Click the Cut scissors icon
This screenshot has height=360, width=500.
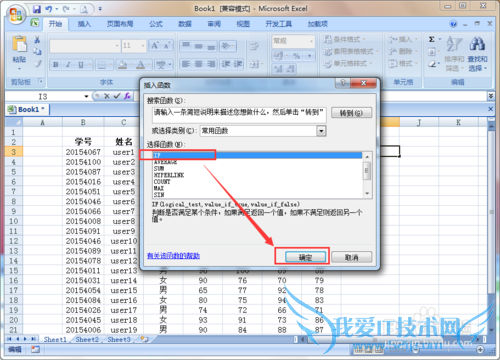pyautogui.click(x=37, y=40)
